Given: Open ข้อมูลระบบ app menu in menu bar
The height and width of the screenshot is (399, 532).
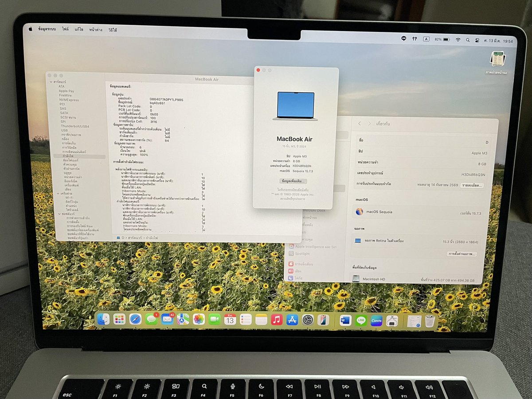Looking at the screenshot, I should [x=47, y=29].
